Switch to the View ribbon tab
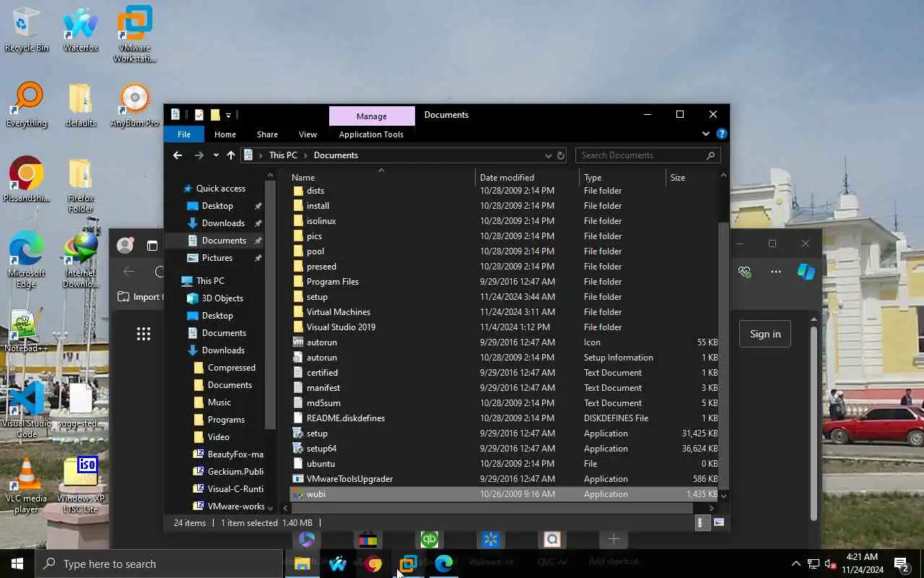924x578 pixels. click(x=308, y=134)
